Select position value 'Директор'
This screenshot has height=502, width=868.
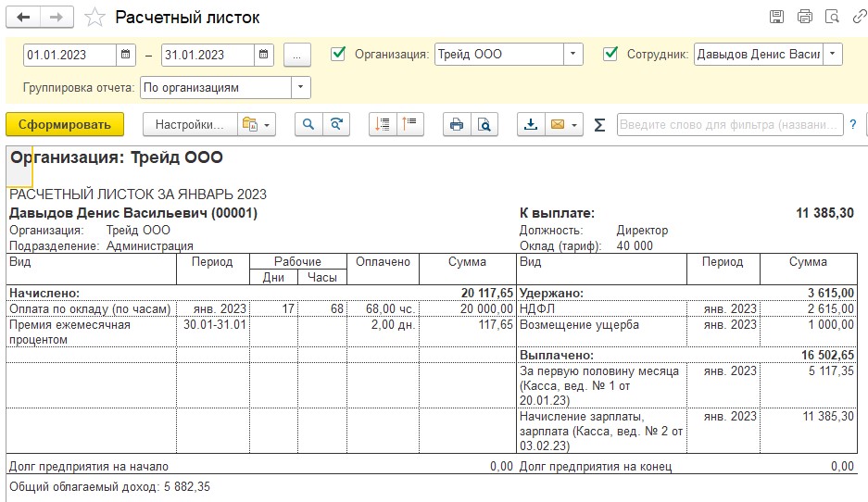pos(642,231)
